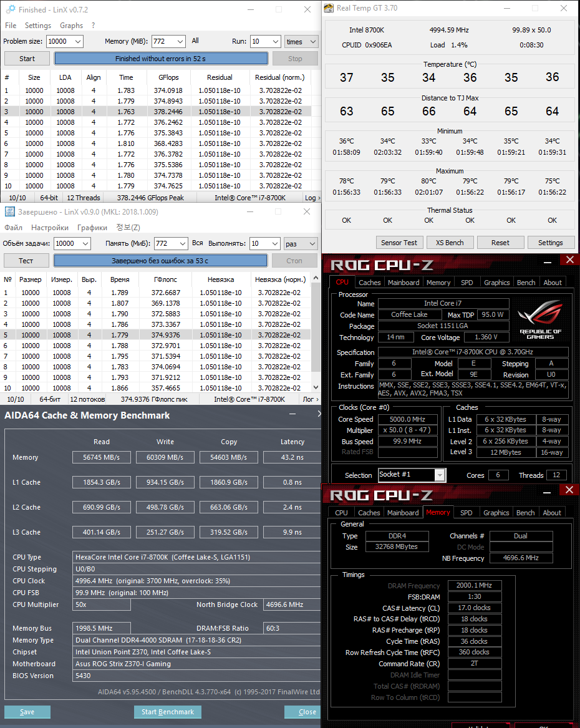The image size is (580, 728).
Task: Click the GFlops column header in LinX v0.7.2
Action: tap(168, 77)
